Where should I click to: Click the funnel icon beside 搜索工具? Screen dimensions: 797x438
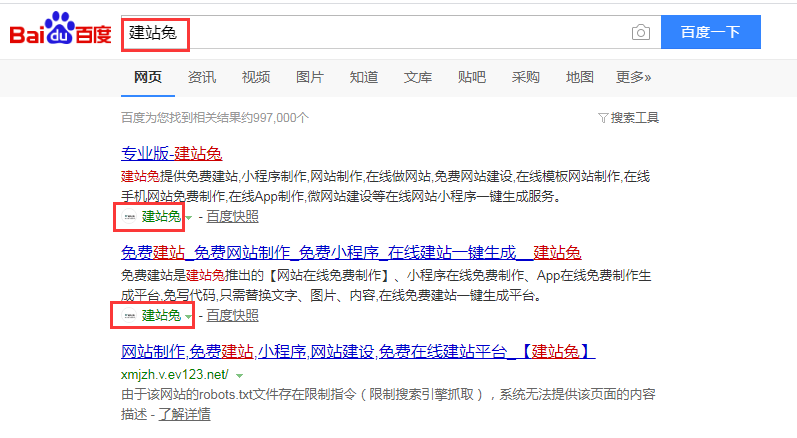tap(603, 118)
